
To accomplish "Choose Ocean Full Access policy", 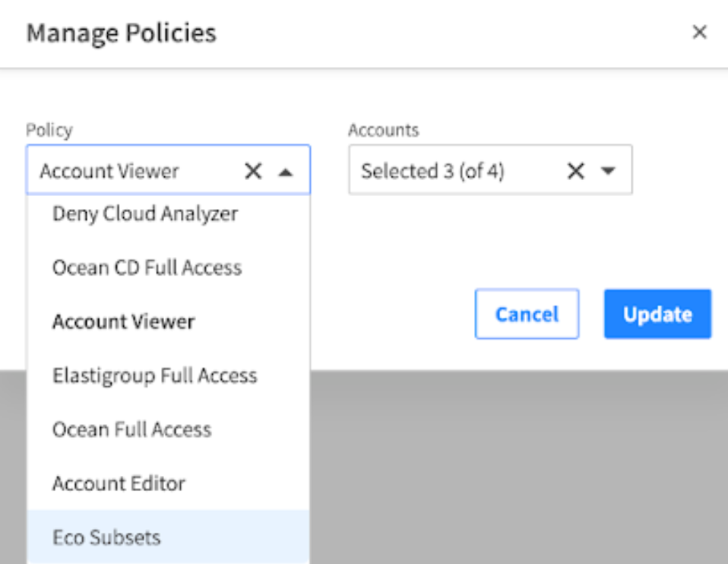I will 131,429.
